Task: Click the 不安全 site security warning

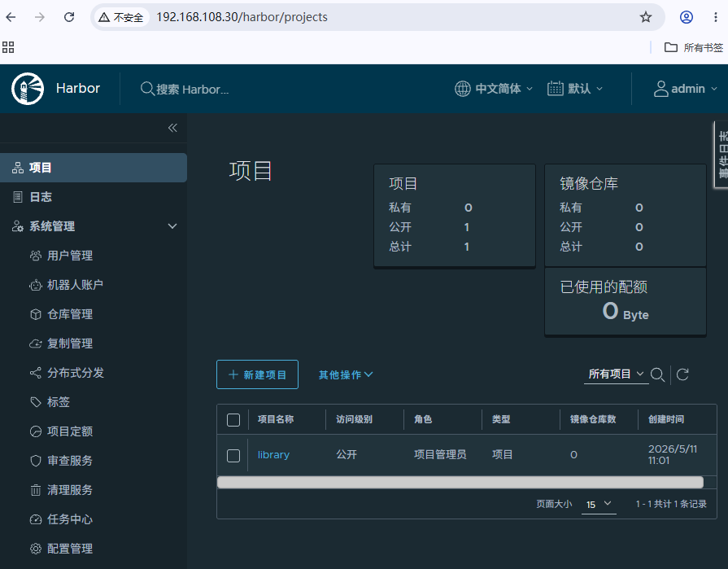Action: (121, 17)
